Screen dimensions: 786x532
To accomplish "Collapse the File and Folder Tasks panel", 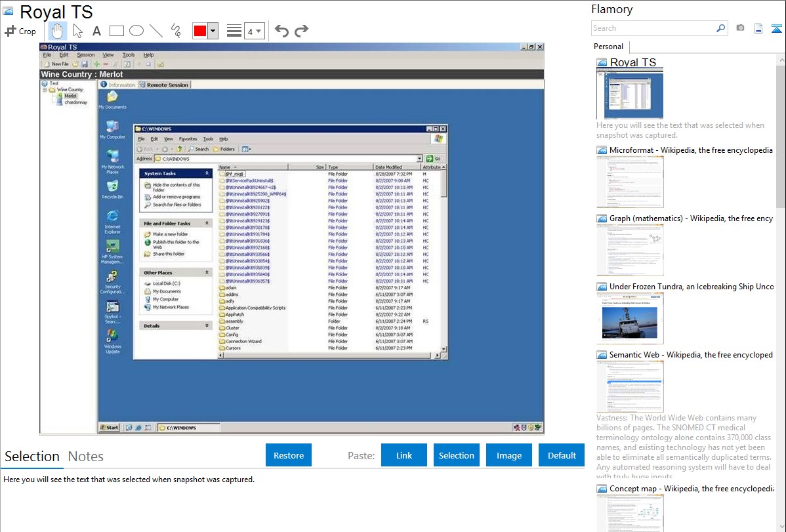I will pos(207,223).
